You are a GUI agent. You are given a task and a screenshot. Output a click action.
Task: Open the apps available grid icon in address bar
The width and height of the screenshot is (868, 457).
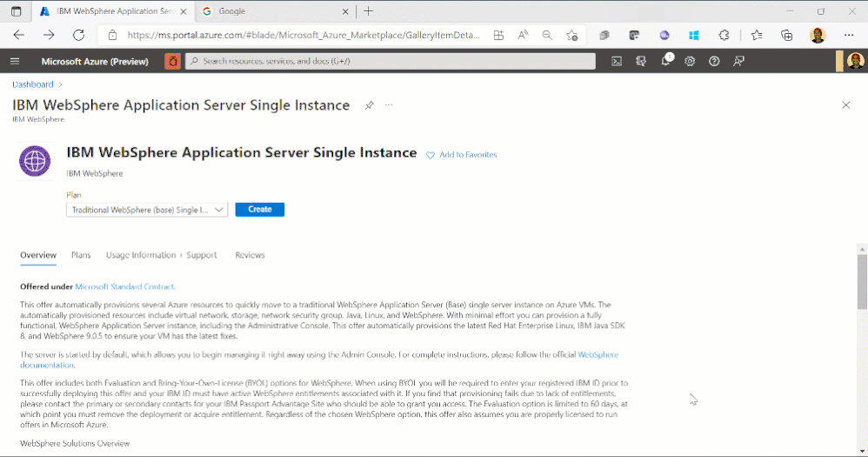tap(498, 35)
